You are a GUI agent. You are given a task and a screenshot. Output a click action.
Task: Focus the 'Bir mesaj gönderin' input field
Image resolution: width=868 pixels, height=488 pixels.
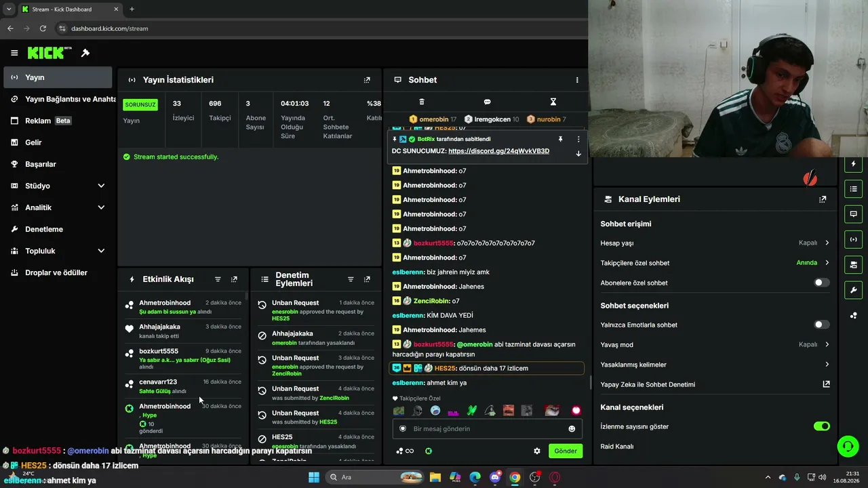pos(487,428)
